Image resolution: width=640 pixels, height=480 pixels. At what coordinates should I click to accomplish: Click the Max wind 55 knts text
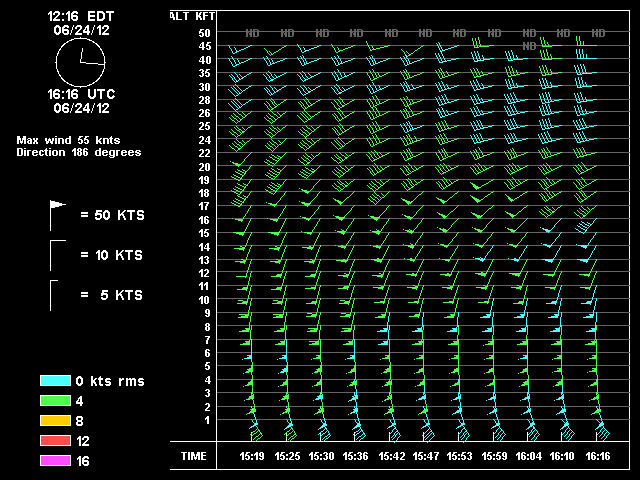point(68,140)
